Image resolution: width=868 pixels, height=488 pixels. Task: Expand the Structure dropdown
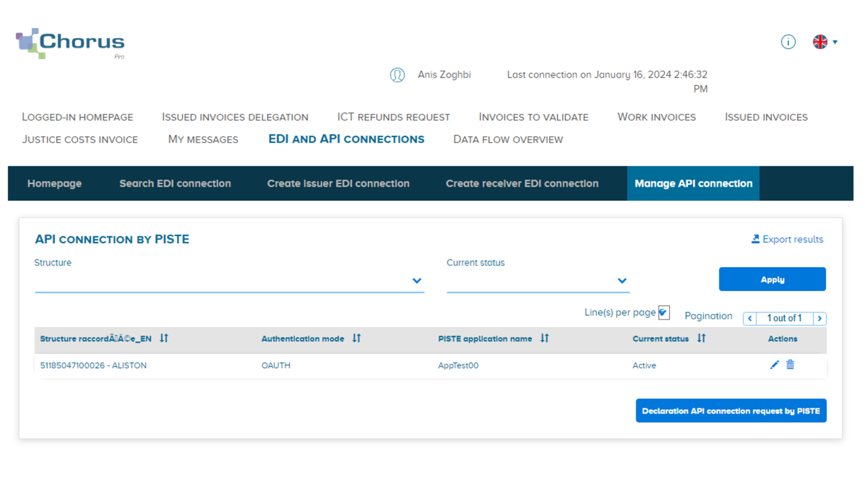(416, 281)
